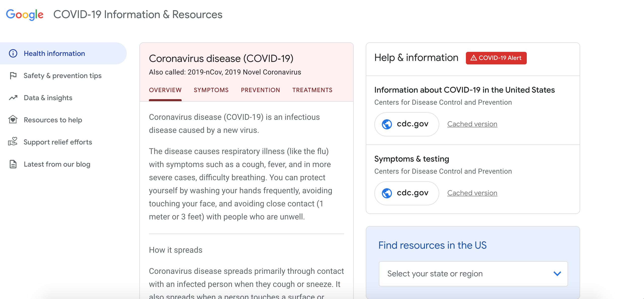
Task: Click 'Centers for Disease Control and Prevention' under Information about COVID-19
Action: [443, 102]
